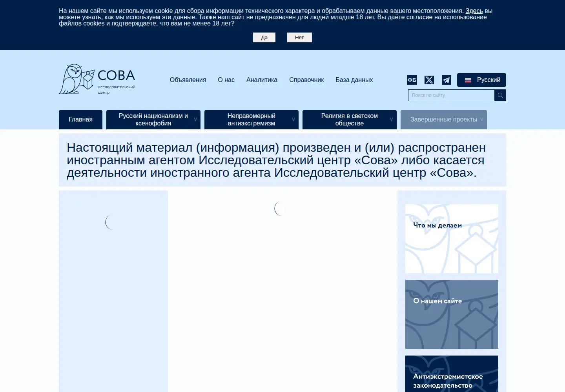Image resolution: width=565 pixels, height=392 pixels.
Task: Expand the Неправомерный антиэкстремизм menu
Action: pyautogui.click(x=252, y=120)
